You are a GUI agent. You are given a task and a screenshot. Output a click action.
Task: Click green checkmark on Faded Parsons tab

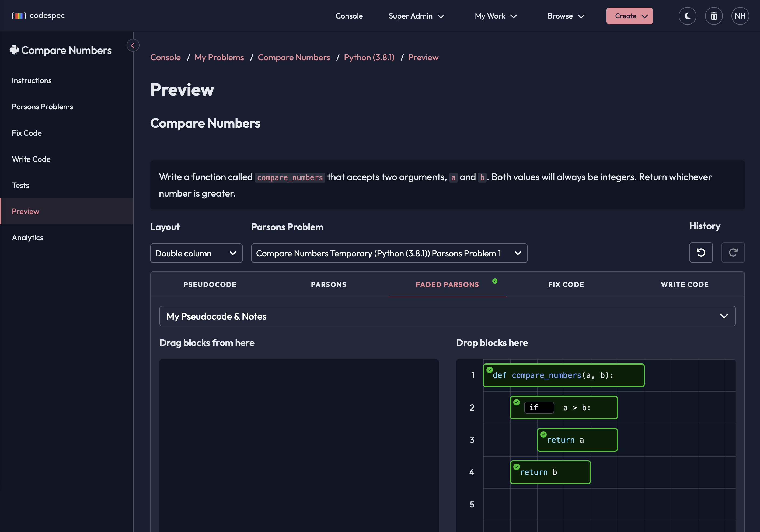click(494, 281)
